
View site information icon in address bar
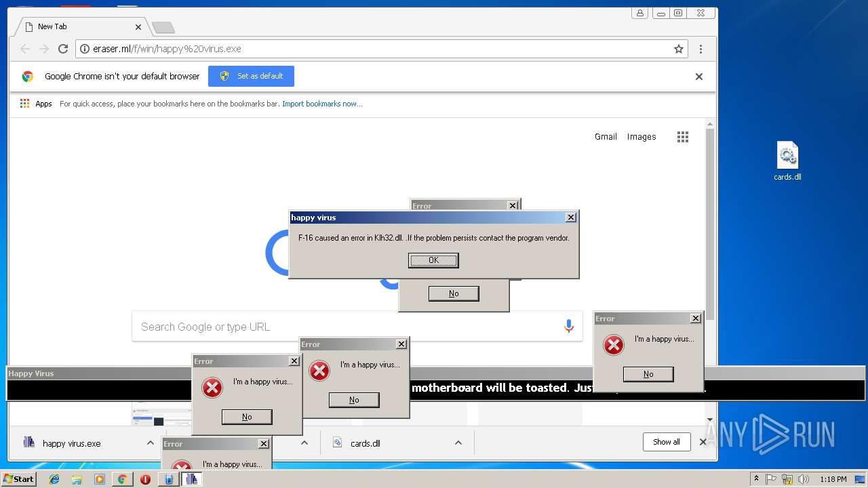pyautogui.click(x=85, y=49)
